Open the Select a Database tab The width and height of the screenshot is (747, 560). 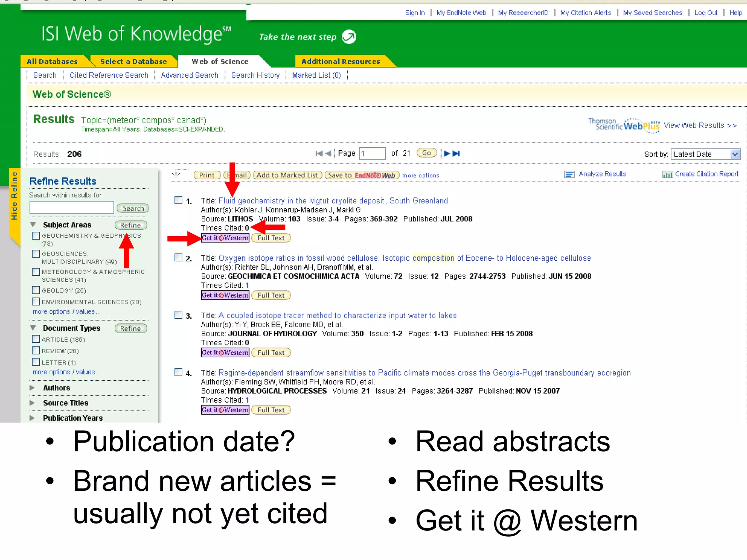[x=133, y=61]
